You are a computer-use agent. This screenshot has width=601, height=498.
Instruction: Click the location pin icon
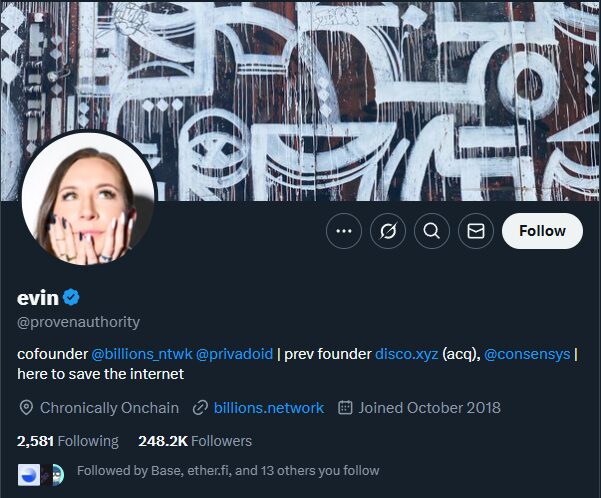(26, 408)
